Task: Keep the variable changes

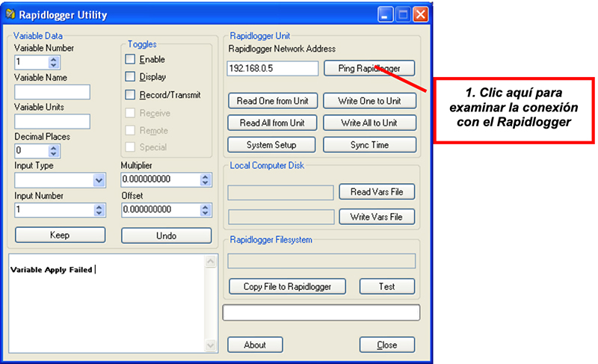Action: [x=61, y=235]
